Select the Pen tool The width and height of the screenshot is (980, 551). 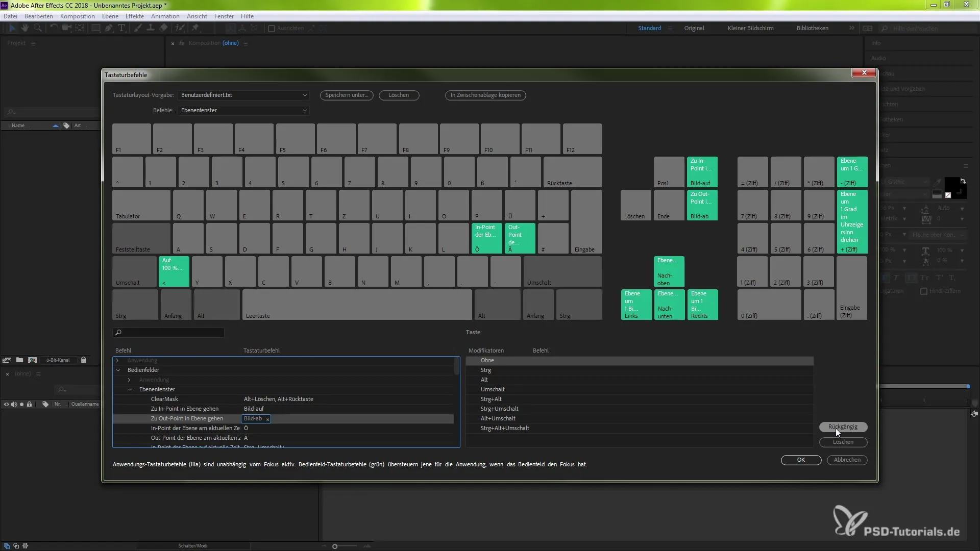(x=109, y=28)
